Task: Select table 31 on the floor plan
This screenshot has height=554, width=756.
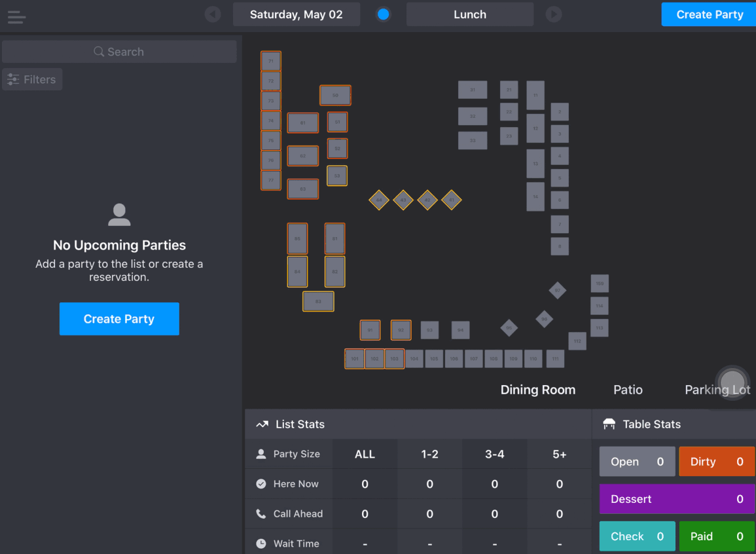Action: click(473, 90)
